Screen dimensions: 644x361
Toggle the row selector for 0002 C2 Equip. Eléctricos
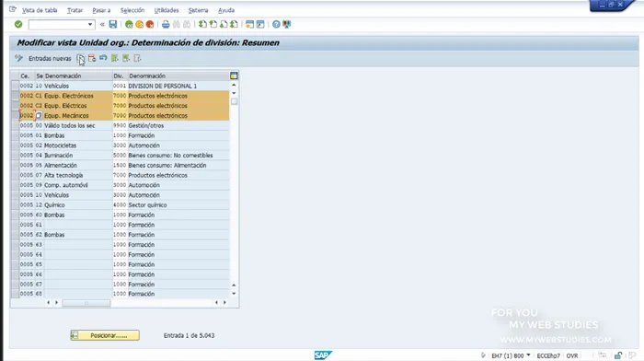pyautogui.click(x=15, y=106)
